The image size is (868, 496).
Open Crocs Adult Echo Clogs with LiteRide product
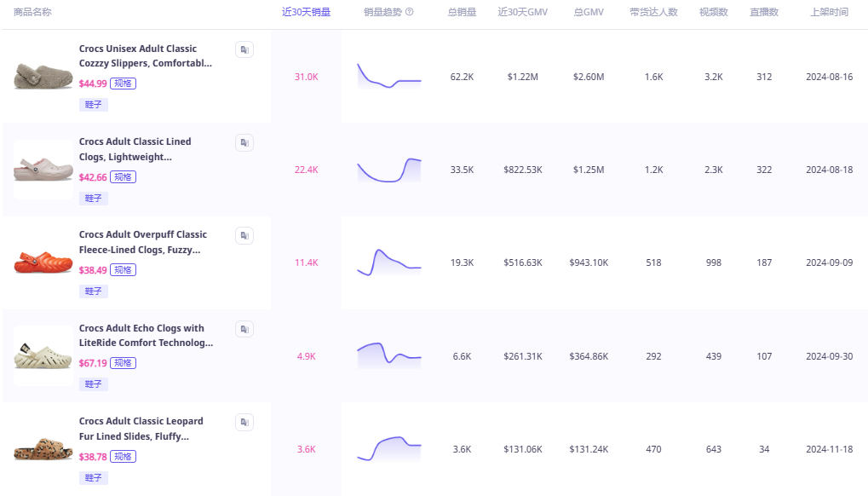point(147,336)
